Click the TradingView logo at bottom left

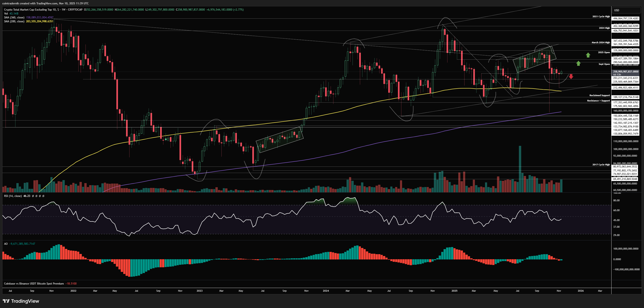pyautogui.click(x=21, y=301)
